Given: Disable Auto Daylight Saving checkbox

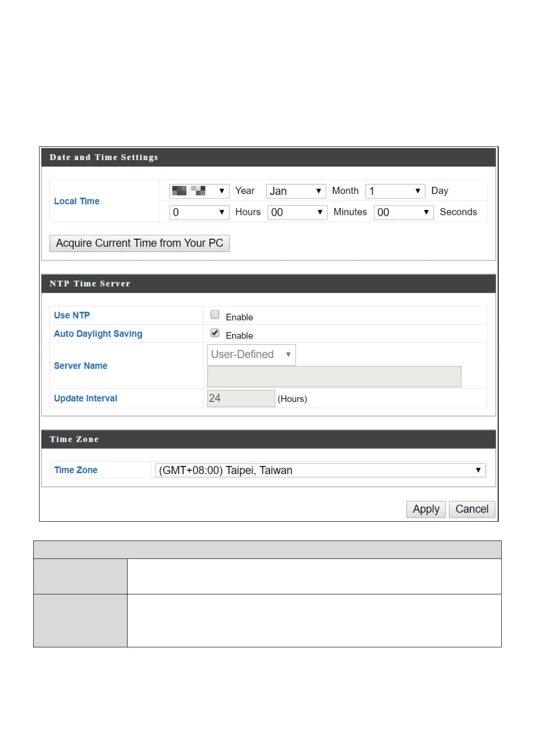Looking at the screenshot, I should click(215, 333).
